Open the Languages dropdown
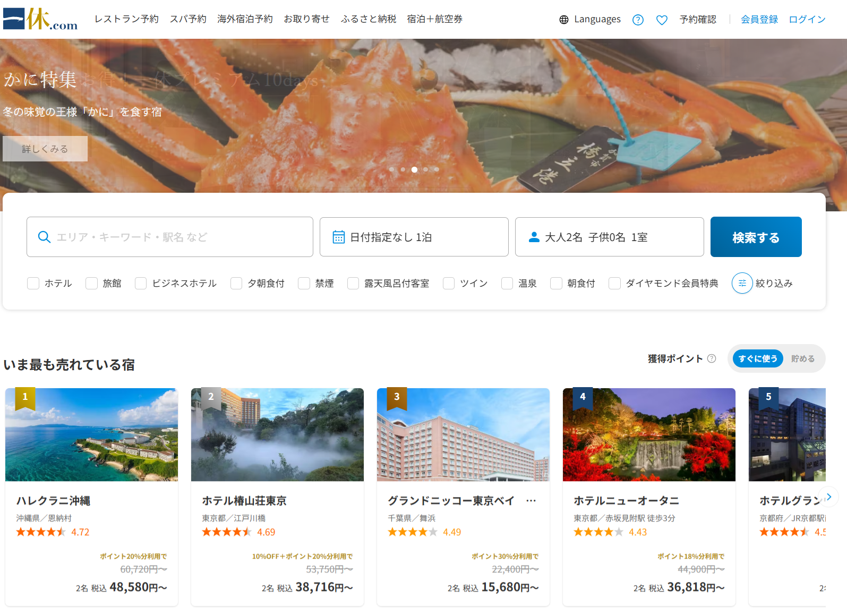 [x=597, y=20]
